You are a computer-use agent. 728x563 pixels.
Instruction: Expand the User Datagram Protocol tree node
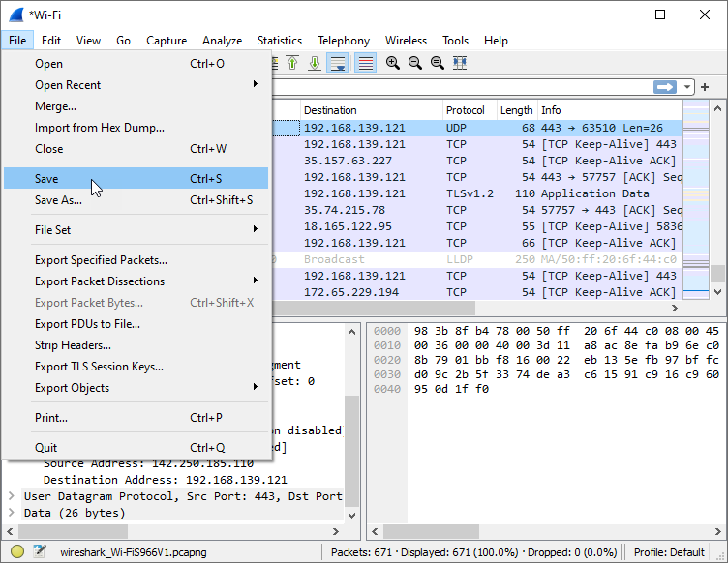[11, 496]
